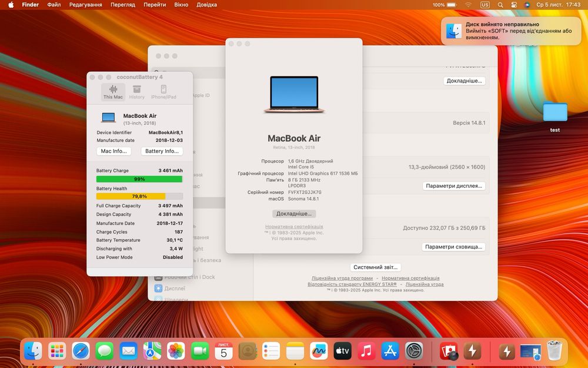Open the This Mac tab in coconutBattery
Image resolution: width=588 pixels, height=368 pixels.
(113, 92)
